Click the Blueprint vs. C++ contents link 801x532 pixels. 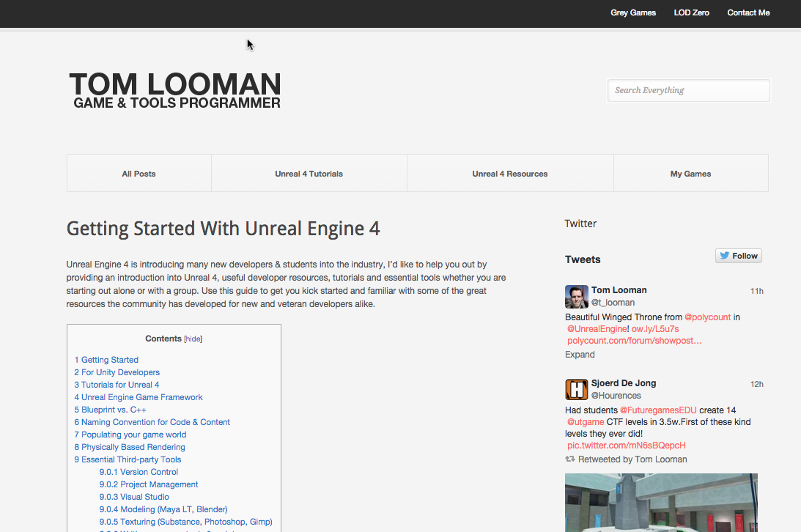click(x=109, y=409)
